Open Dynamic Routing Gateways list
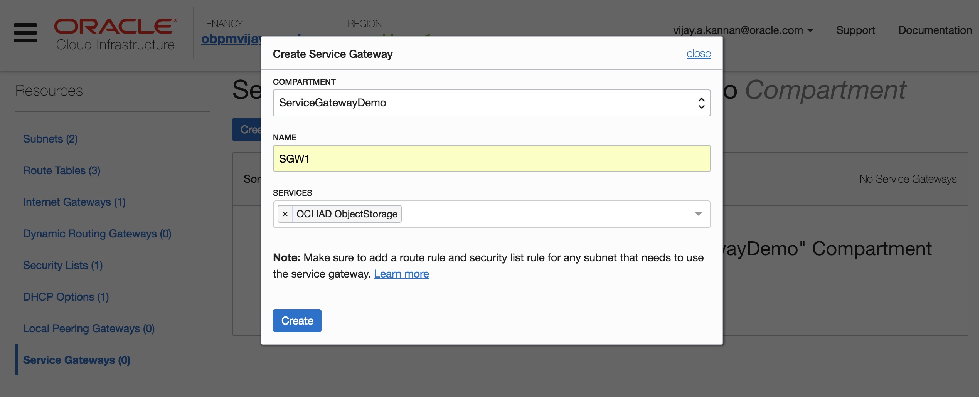980x397 pixels. click(x=97, y=234)
